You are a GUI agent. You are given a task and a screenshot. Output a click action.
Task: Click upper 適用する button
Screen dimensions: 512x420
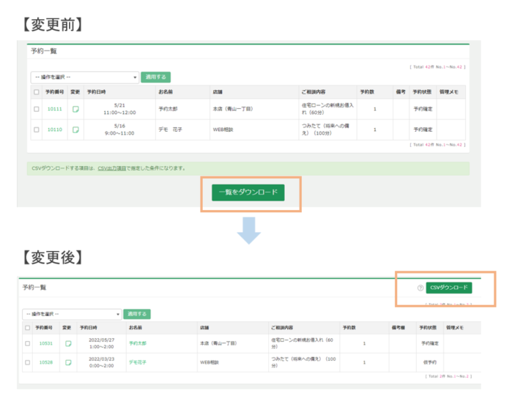pyautogui.click(x=156, y=78)
